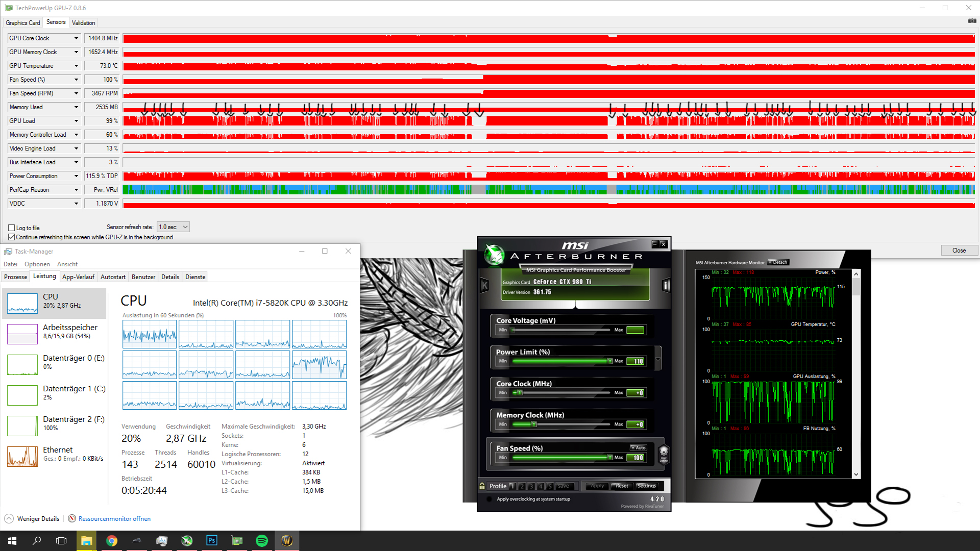Toggle the fan speed Auto button

coord(639,447)
